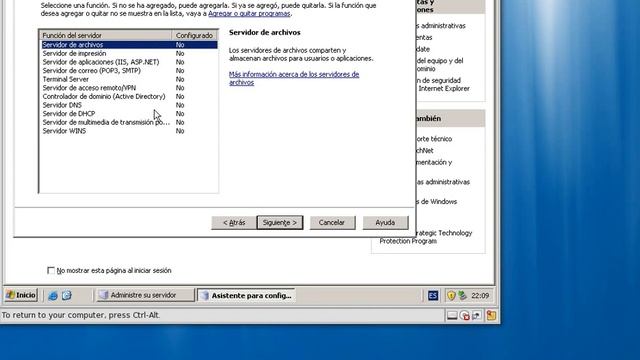Sort by 'Función del servidor' column header
Viewport: 640px width, 360px height.
[106, 36]
